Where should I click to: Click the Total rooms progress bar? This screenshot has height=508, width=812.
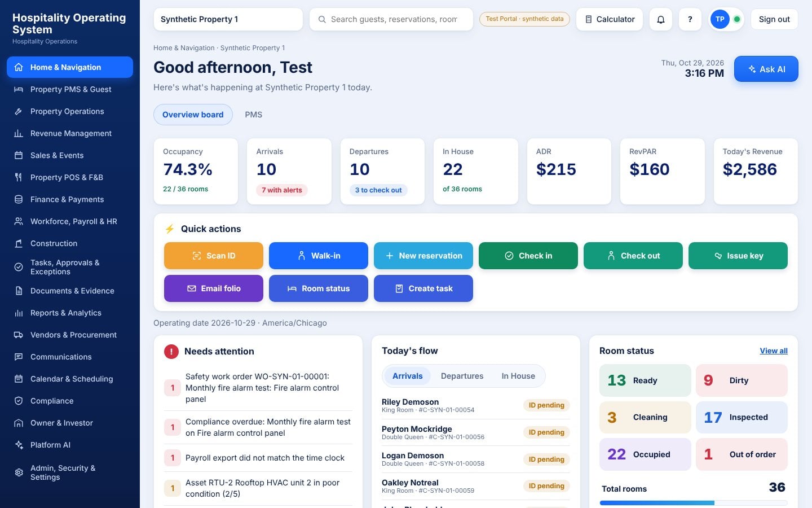[x=694, y=503]
